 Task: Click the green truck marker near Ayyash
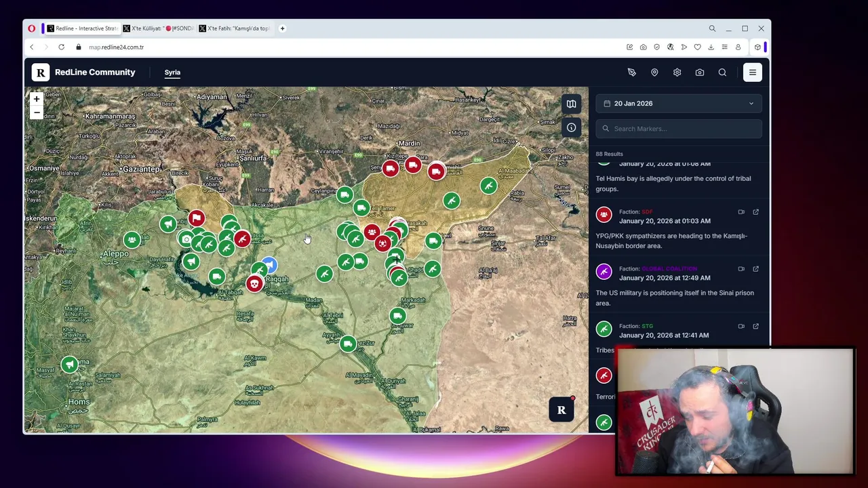[x=348, y=344]
